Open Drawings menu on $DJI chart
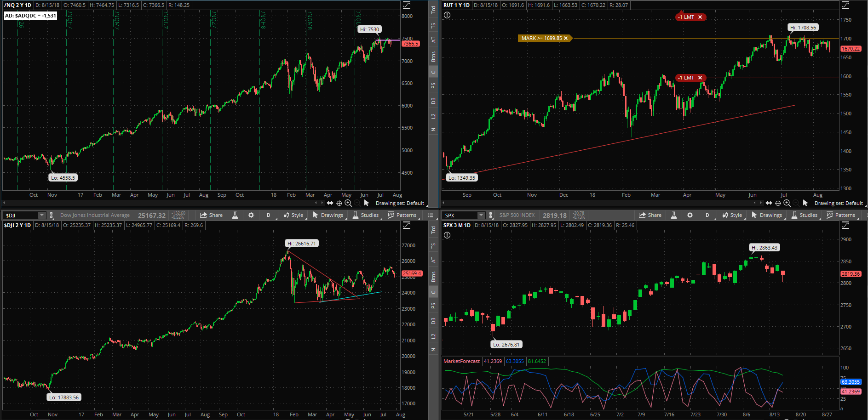The image size is (868, 420). point(328,215)
